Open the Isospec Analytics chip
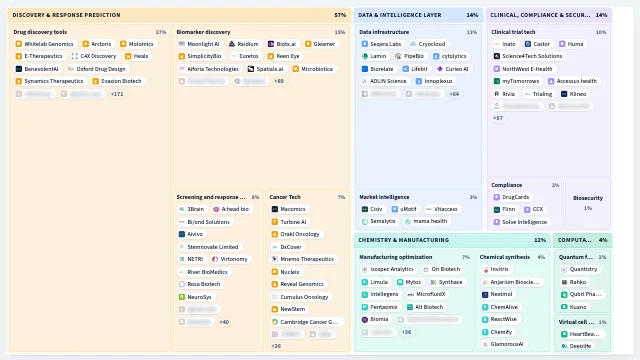The height and width of the screenshot is (360, 640). tap(388, 269)
